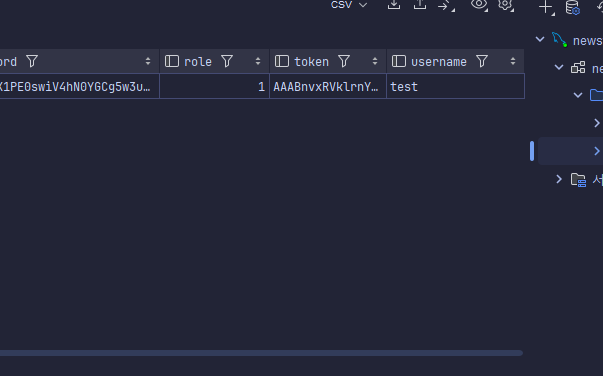
Task: Click the token column type icon
Action: 282,61
